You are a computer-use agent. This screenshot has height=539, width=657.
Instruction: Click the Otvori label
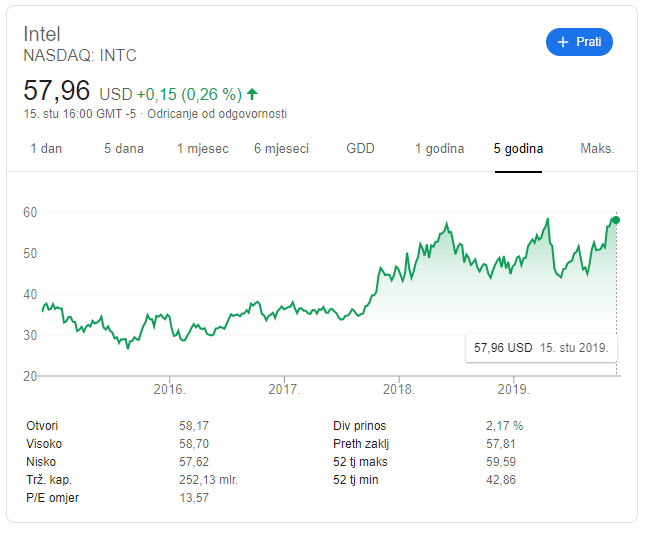pos(42,426)
